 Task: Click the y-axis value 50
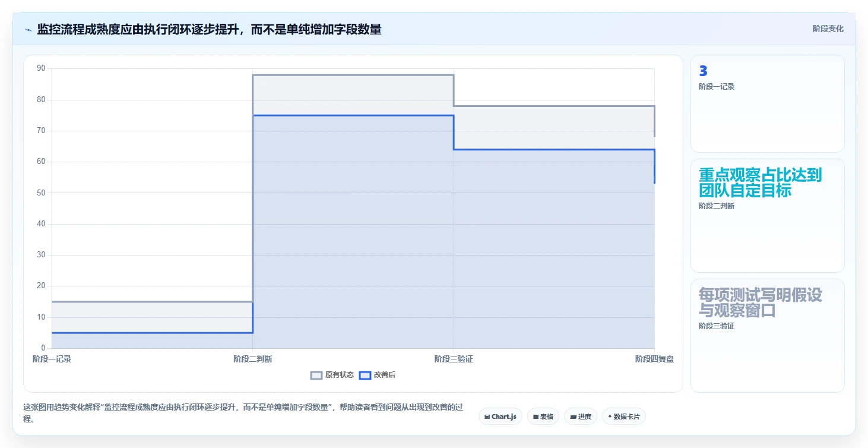pos(41,193)
